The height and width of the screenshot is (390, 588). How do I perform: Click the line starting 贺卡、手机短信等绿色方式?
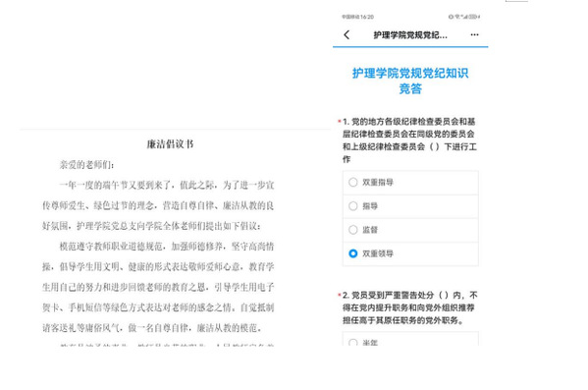[158, 307]
